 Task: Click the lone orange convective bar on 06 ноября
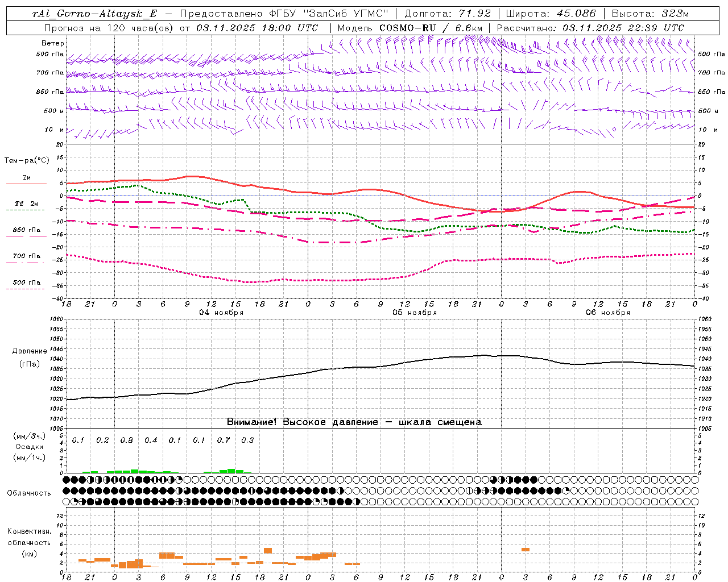[526, 550]
